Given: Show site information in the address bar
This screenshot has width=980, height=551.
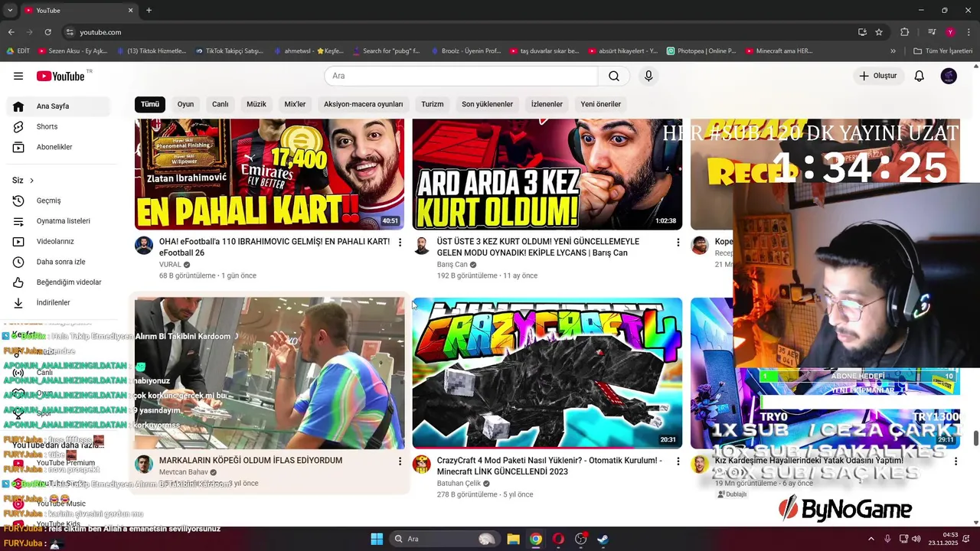Looking at the screenshot, I should click(70, 32).
